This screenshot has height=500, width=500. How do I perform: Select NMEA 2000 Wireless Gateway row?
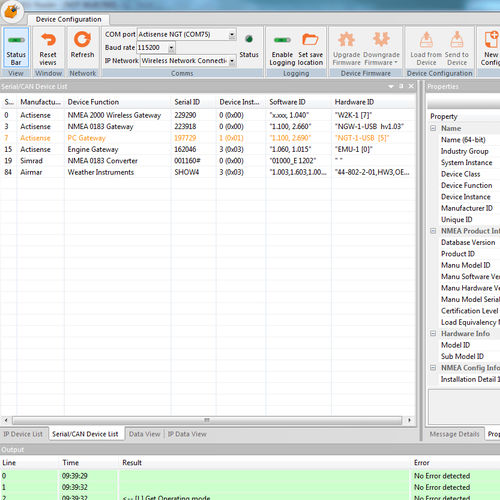208,115
